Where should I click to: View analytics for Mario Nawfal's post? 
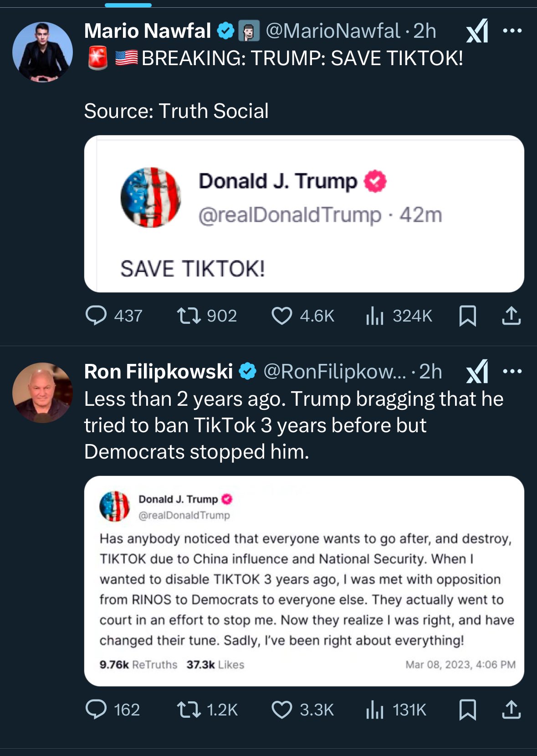tap(375, 316)
